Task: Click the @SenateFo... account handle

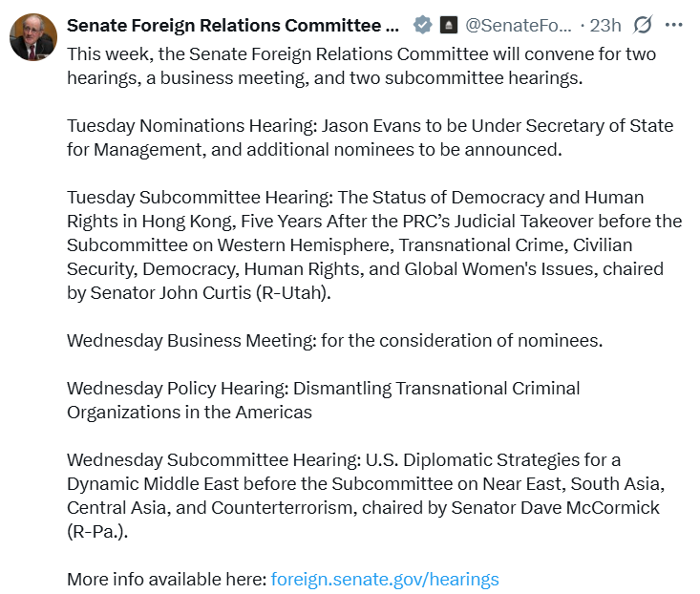Action: click(x=518, y=26)
